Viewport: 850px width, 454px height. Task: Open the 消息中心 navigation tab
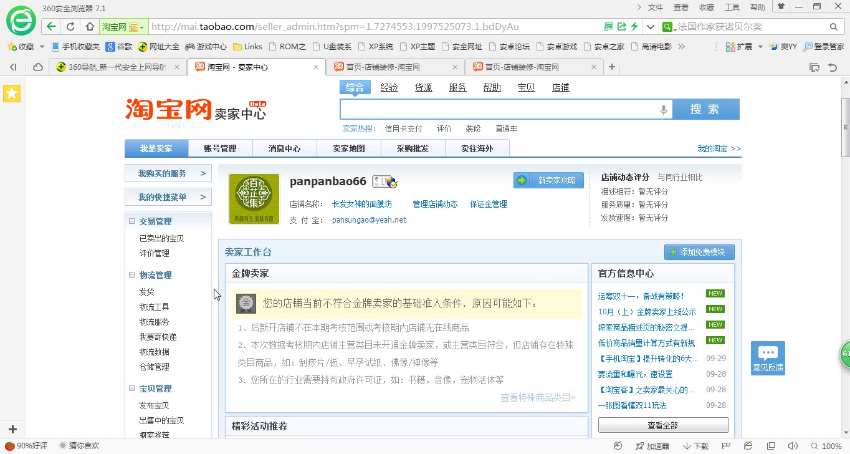click(284, 148)
